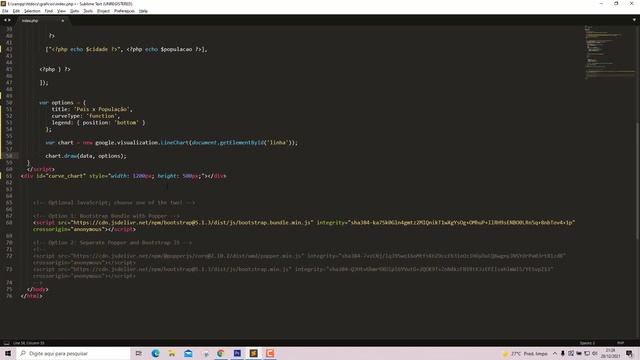Click the volume tray icon
Viewport: 640px width, 360px height.
pos(595,353)
